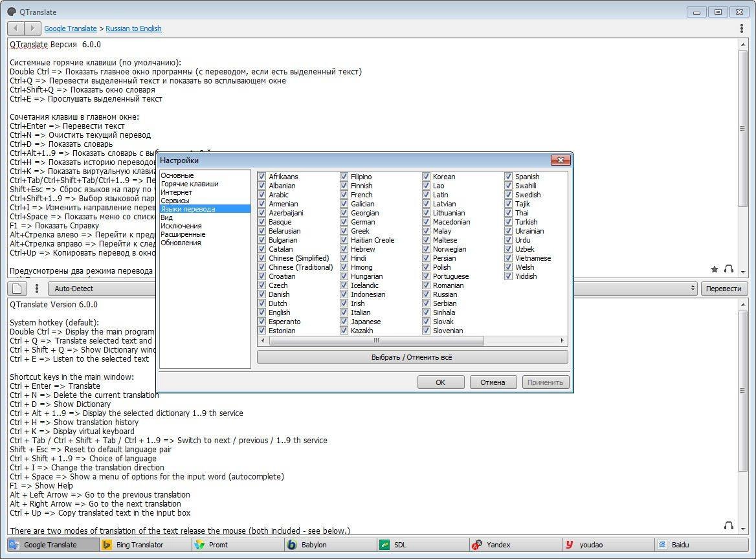Click the language list horizontal scrollbar thumb
The width and height of the screenshot is (756, 559).
tap(376, 341)
